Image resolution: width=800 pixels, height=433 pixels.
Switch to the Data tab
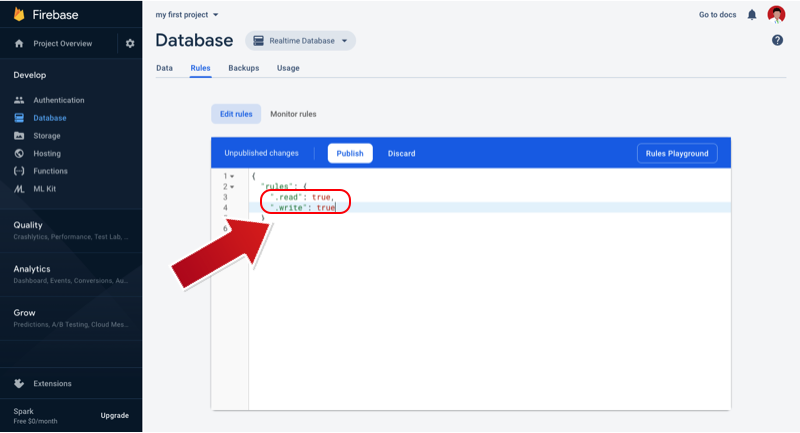point(164,68)
